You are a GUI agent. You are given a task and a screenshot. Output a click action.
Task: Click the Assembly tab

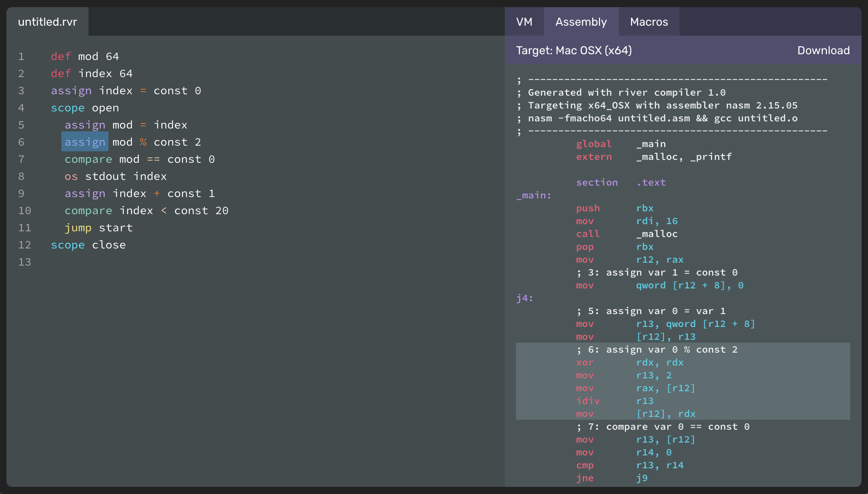point(581,21)
